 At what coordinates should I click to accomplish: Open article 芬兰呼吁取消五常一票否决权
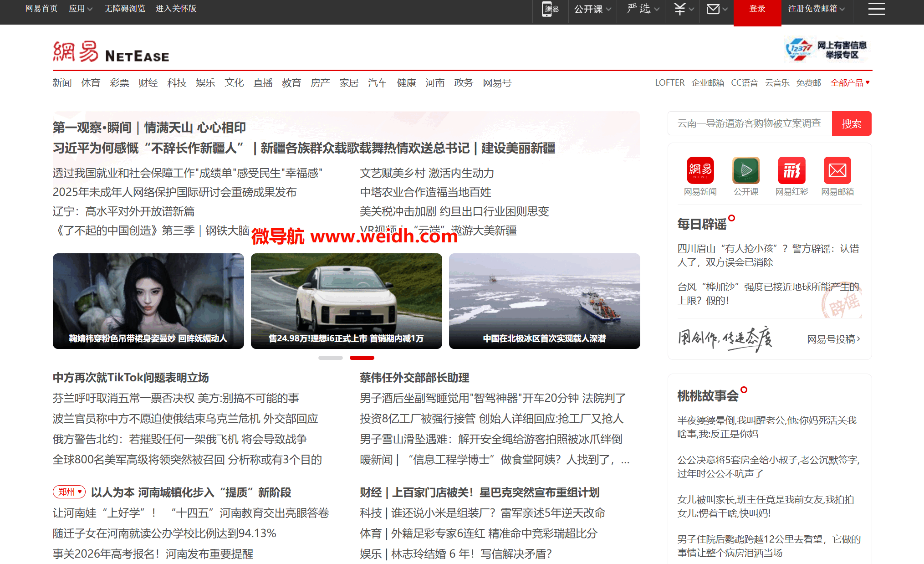click(176, 398)
